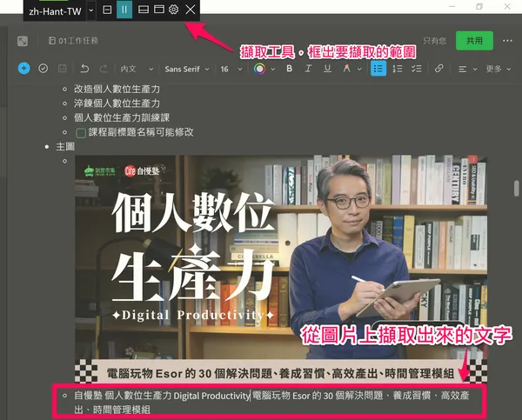Click the 主圖 bullet item
Screen dimensions: 522x420
(x=65, y=146)
